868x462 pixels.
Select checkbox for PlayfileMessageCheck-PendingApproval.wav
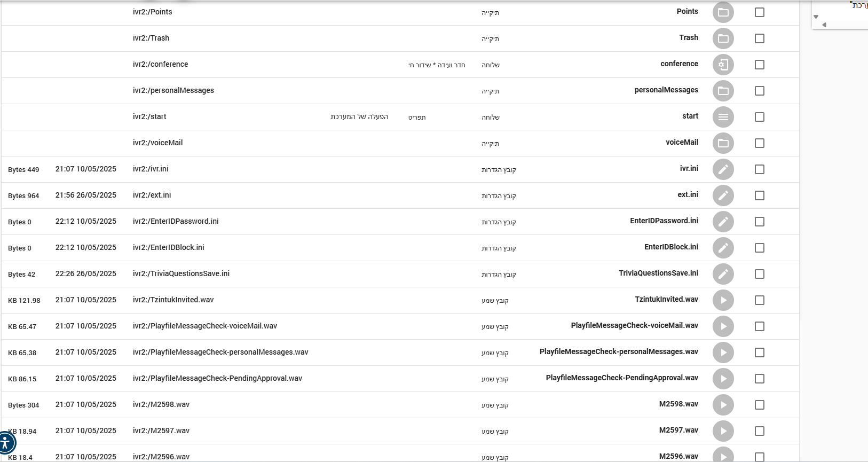759,379
